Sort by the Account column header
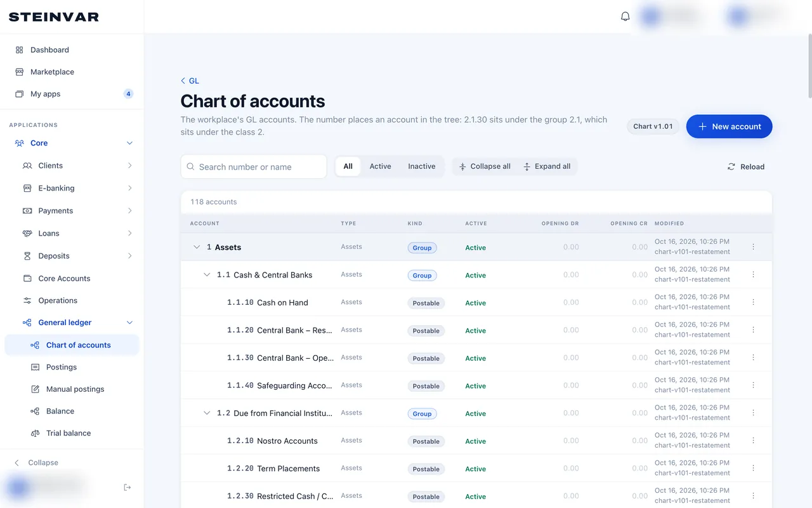This screenshot has height=508, width=812. 205,224
